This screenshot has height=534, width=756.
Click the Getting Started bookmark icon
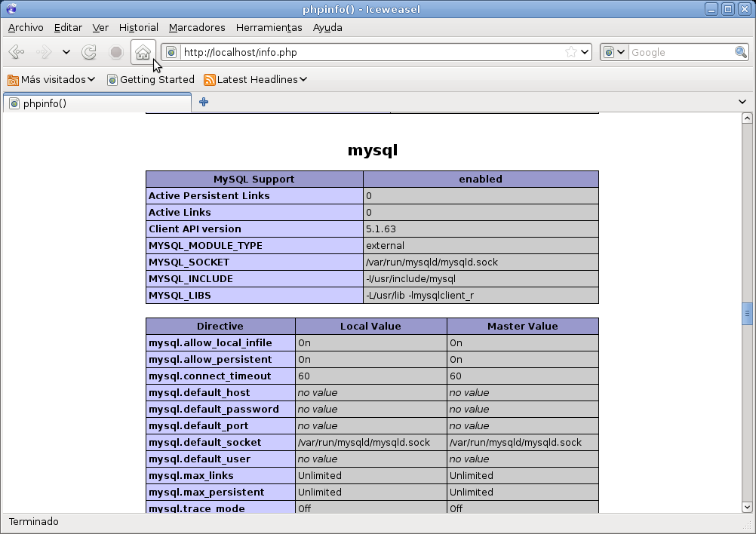click(112, 79)
